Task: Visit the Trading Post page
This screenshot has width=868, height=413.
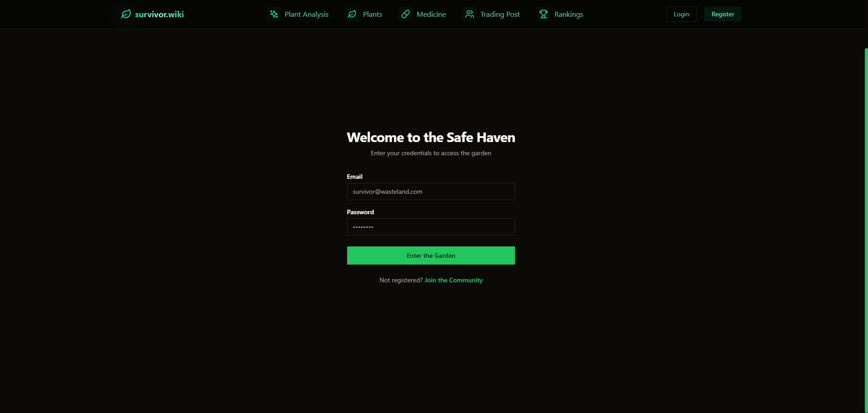Action: click(x=500, y=14)
